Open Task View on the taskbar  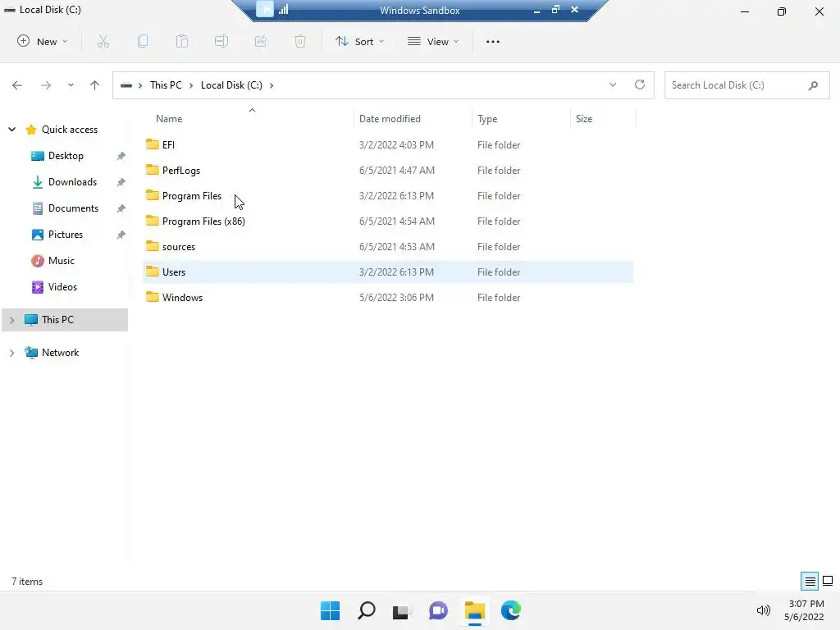pyautogui.click(x=402, y=611)
